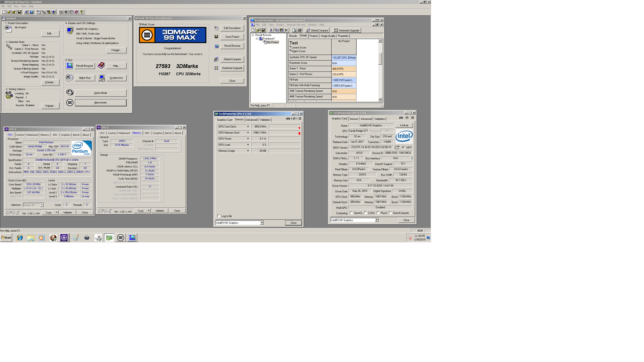Click vertical scrollbar down arrow in Result Browser
Viewport: 644px width, 362px height.
[380, 99]
